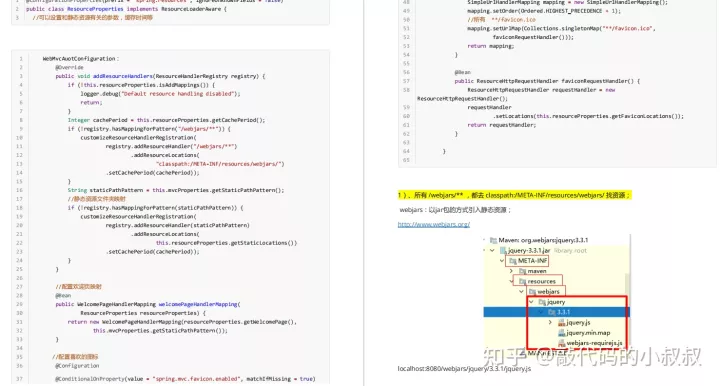This screenshot has height=386, width=720.
Task: Open the http://www.webjars.org/ link
Action: click(x=433, y=224)
